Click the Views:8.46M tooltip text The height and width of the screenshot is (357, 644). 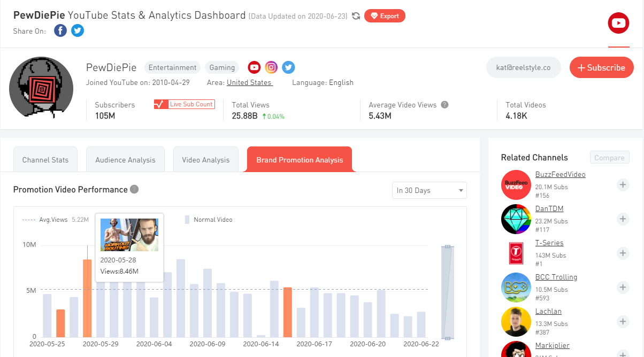tap(119, 271)
